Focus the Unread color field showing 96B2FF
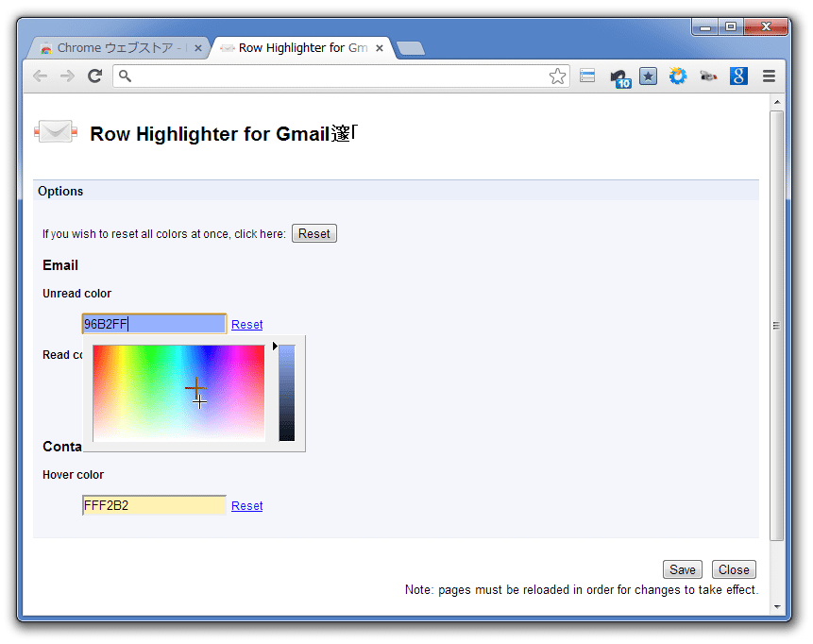 [155, 324]
